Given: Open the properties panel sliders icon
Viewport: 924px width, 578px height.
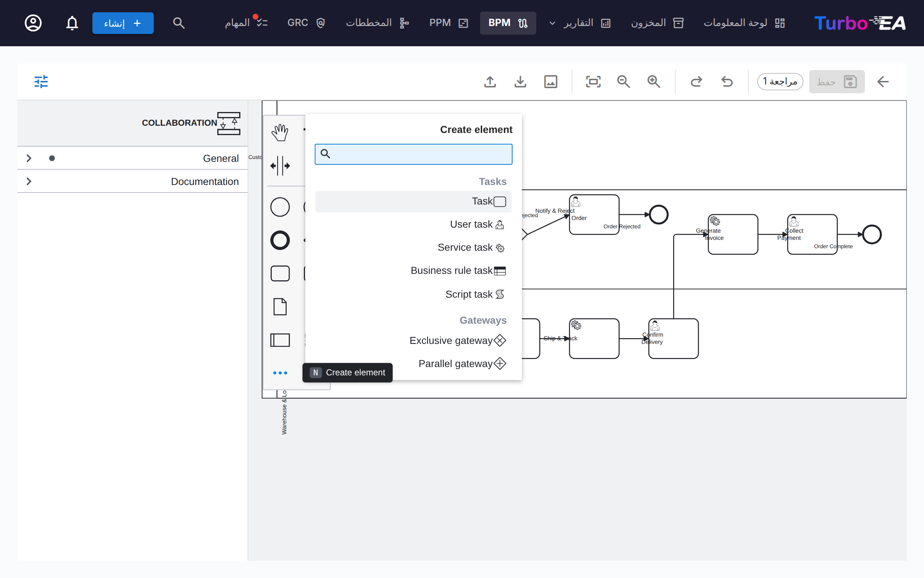Looking at the screenshot, I should click(41, 81).
